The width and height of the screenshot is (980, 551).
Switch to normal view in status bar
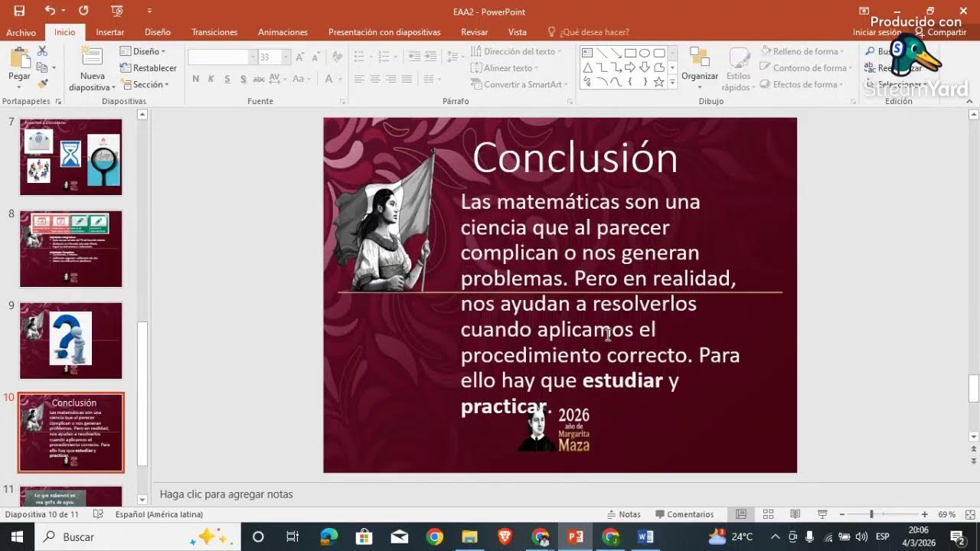click(740, 514)
